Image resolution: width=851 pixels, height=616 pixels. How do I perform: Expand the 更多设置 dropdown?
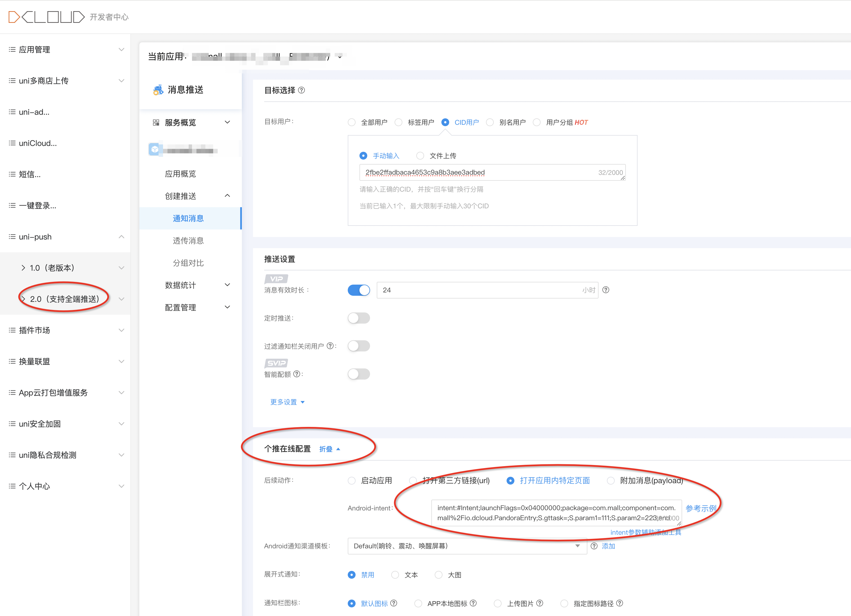[287, 402]
